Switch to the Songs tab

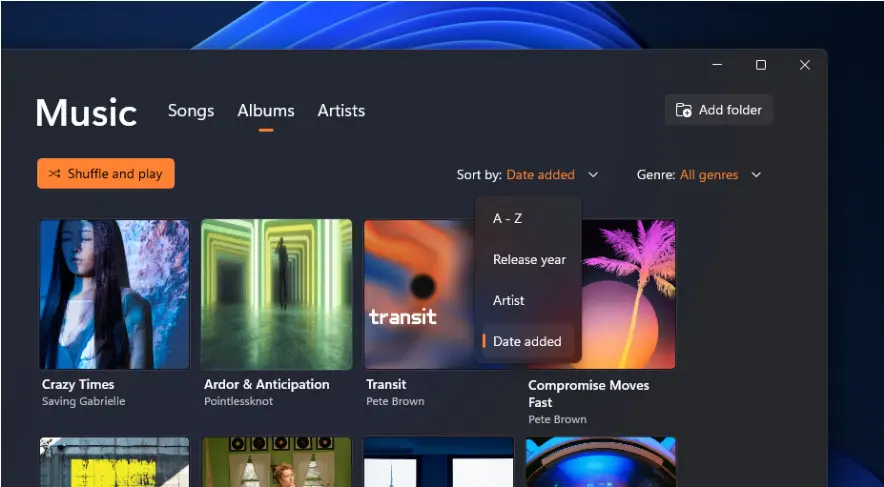click(191, 110)
